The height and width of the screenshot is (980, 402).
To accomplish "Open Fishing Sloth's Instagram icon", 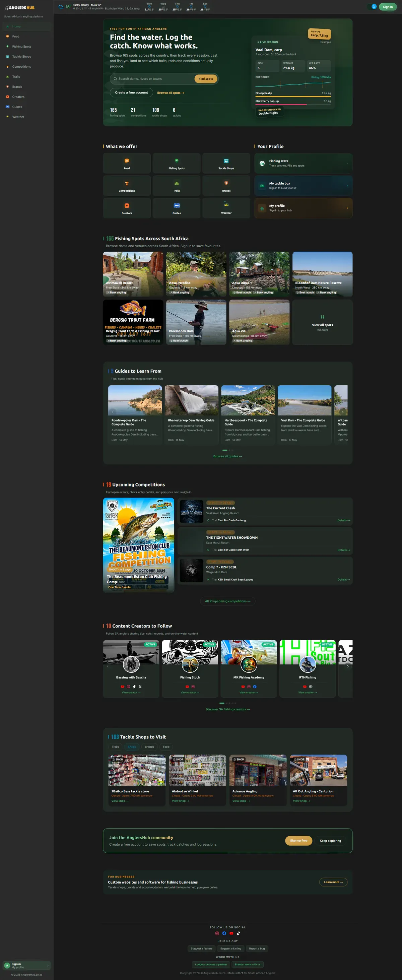I will point(193,687).
